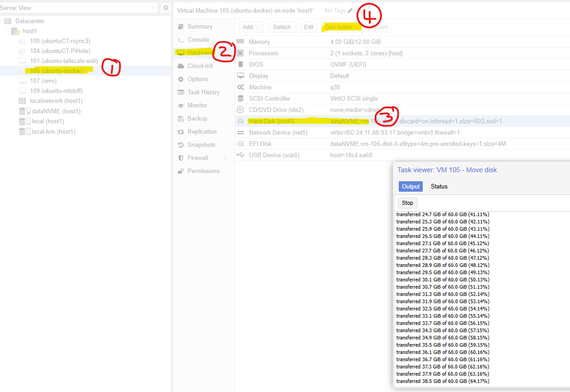Image resolution: width=570 pixels, height=392 pixels.
Task: Stop the VM 105 Move disk task
Action: 407,203
